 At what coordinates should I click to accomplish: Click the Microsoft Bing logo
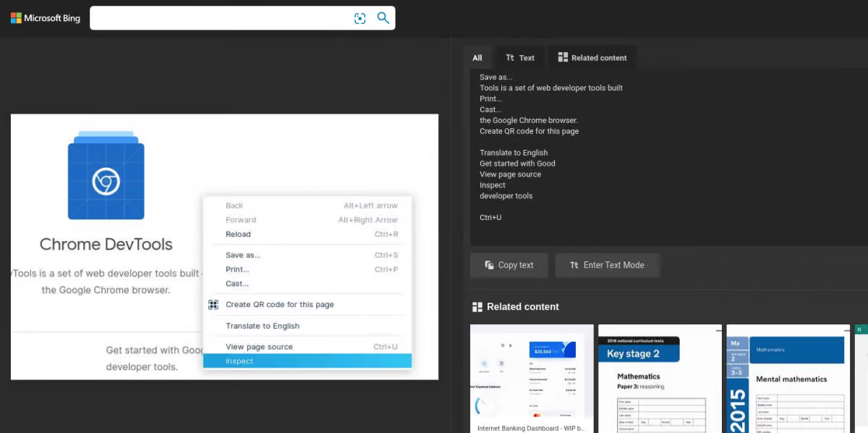[x=45, y=18]
